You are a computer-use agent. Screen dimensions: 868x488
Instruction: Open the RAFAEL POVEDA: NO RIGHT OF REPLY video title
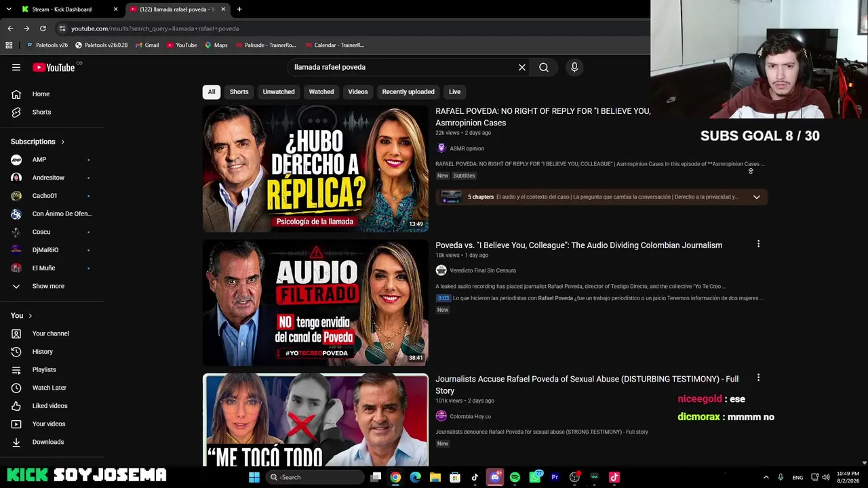[x=542, y=117]
